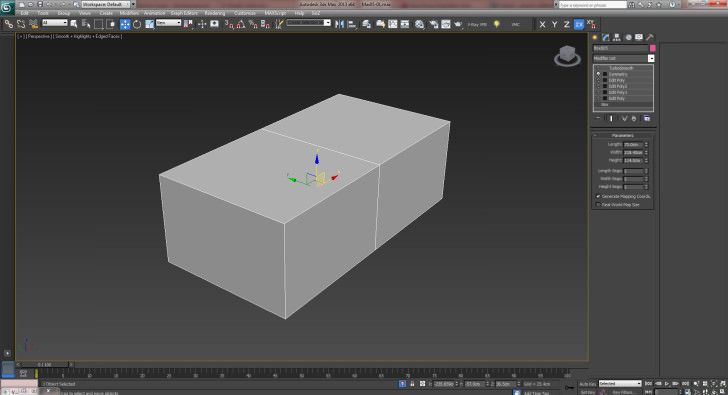The image size is (728, 395).
Task: Toggle Real-World Map Size checkbox
Action: click(598, 204)
